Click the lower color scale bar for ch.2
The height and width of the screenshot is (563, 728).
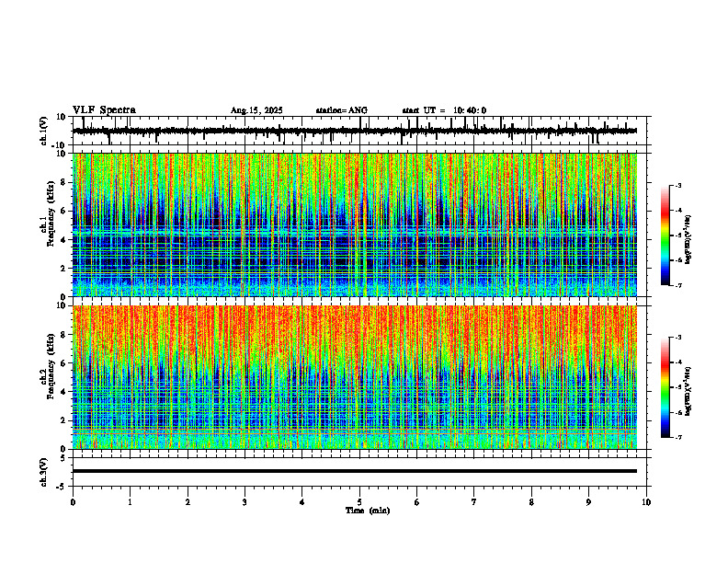point(665,387)
